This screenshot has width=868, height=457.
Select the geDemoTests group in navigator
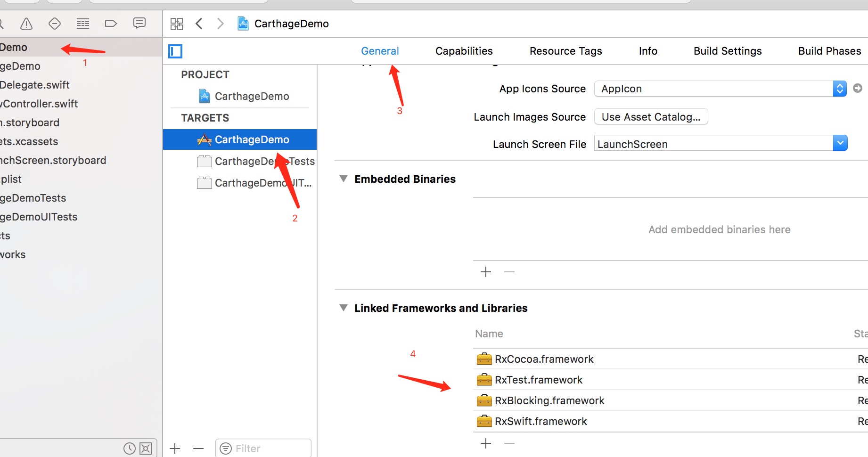[81, 198]
